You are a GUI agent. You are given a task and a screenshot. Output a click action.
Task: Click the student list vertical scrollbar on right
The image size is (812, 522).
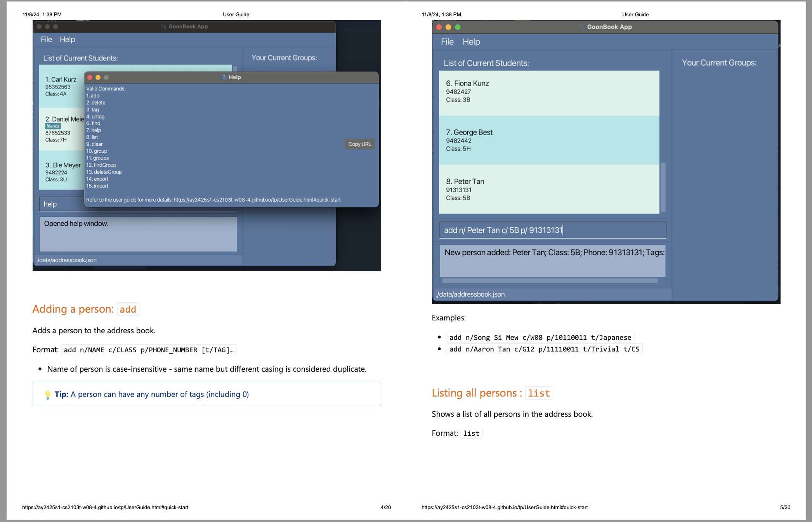click(663, 186)
